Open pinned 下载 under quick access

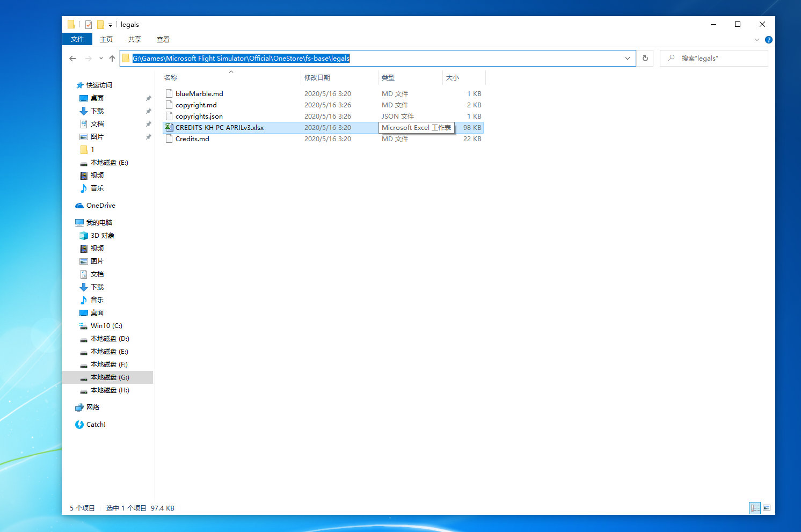tap(97, 111)
